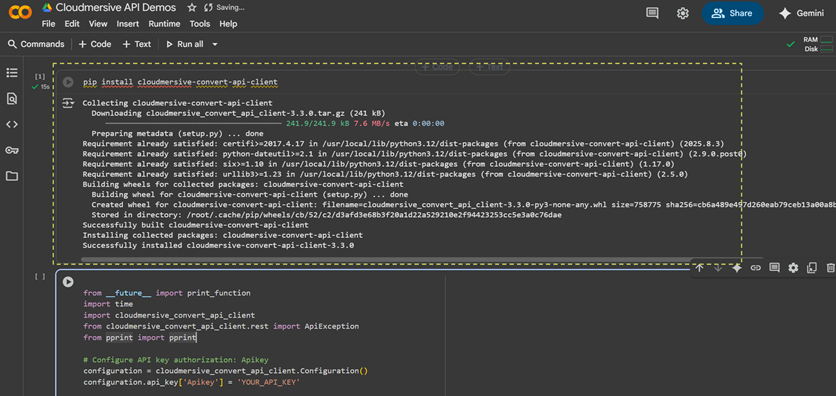Add a comment to the cell
Screen dimensions: 836x396
click(774, 268)
